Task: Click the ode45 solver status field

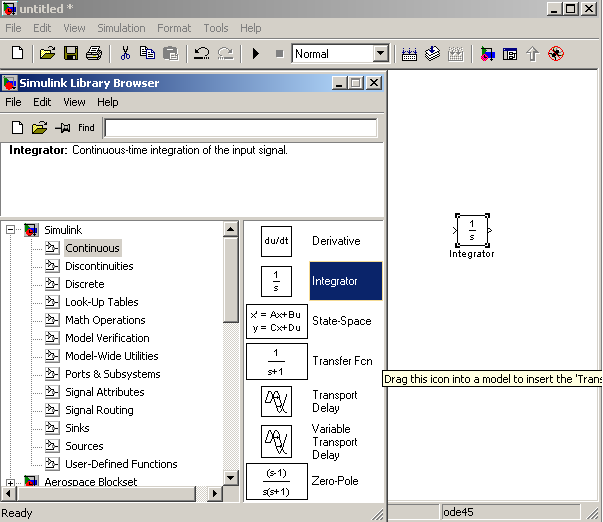Action: coord(510,512)
